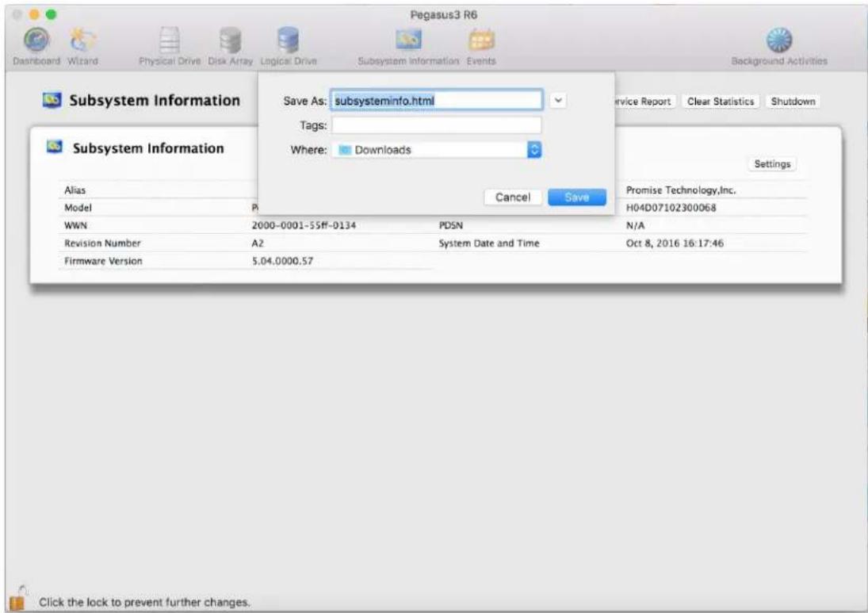Click the Alias row label

coord(75,190)
